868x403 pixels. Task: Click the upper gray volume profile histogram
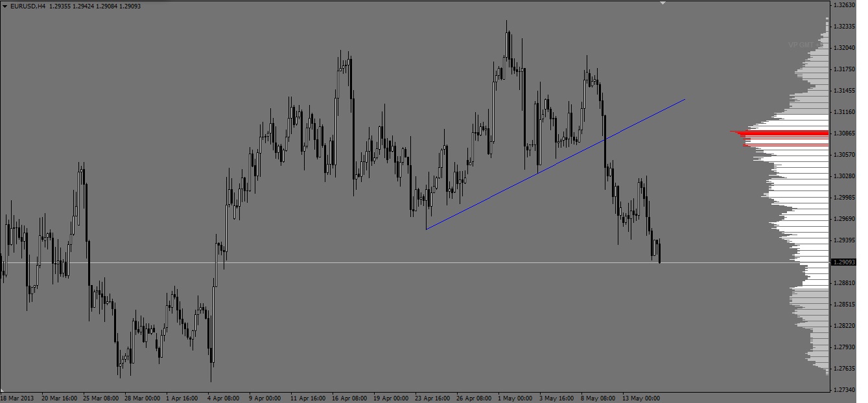pos(814,84)
